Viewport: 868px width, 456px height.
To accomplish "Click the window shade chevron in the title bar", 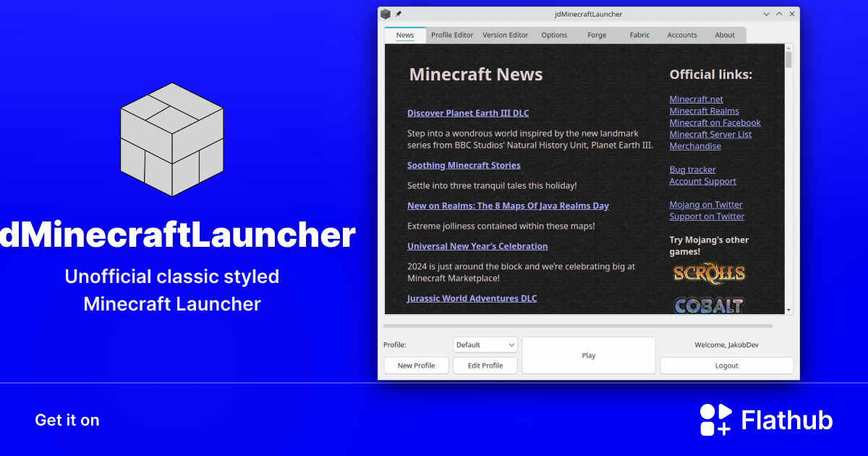I will (766, 14).
